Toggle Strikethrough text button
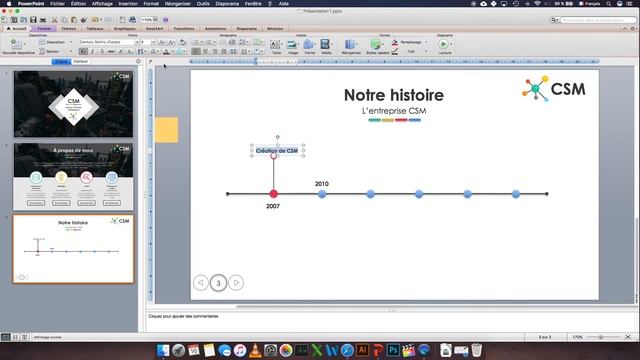This screenshot has width=640, height=360. click(111, 51)
